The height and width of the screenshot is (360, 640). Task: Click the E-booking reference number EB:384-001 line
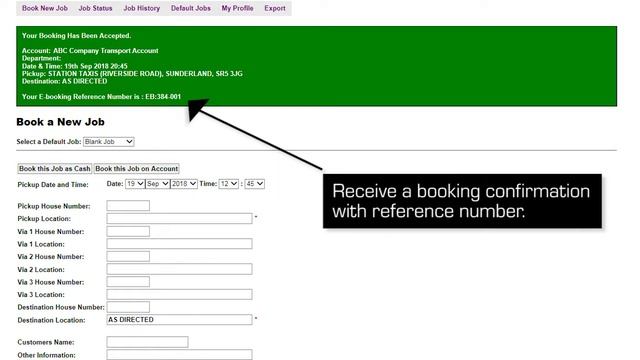(x=101, y=97)
